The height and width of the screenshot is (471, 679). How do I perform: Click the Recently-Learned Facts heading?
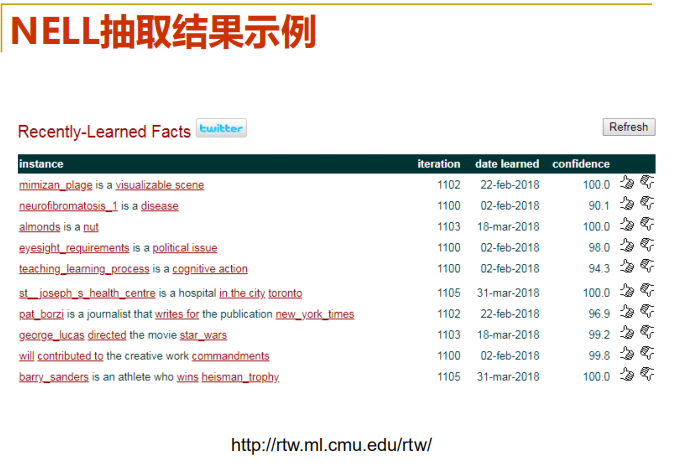pos(104,132)
